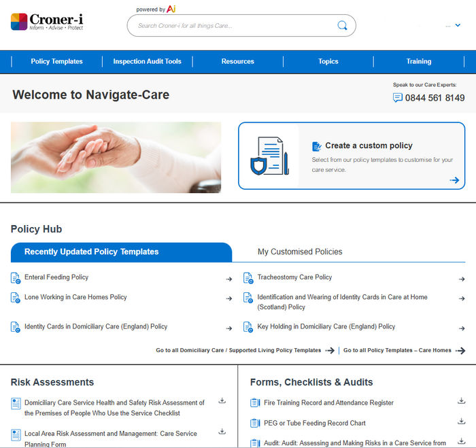Viewport: 476px width, 448px height.
Task: Go to all Policy Templates – Care Homes
Action: click(397, 351)
